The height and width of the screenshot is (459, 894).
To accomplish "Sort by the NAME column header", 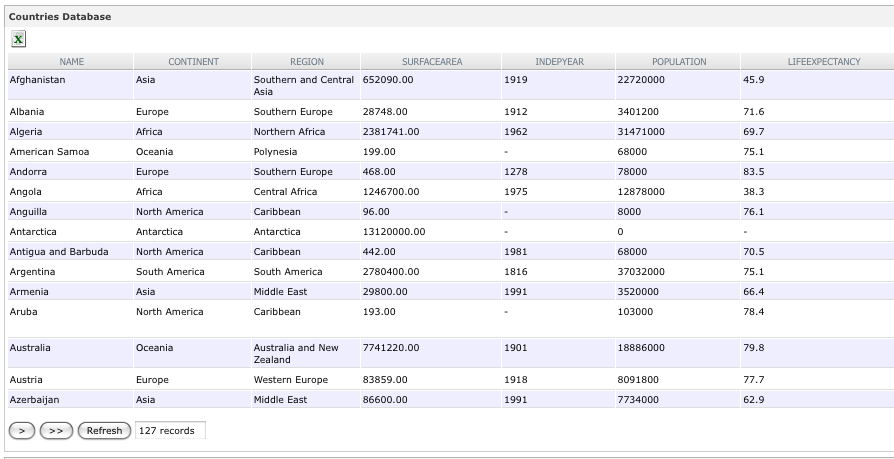I will [71, 62].
